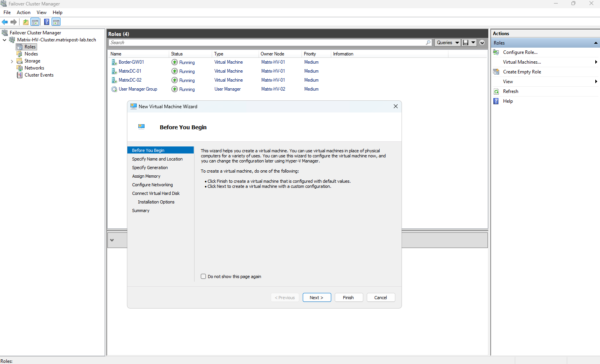Screen dimensions: 600x364
Task: Sort roles by Owner Node column
Action: (x=280, y=54)
